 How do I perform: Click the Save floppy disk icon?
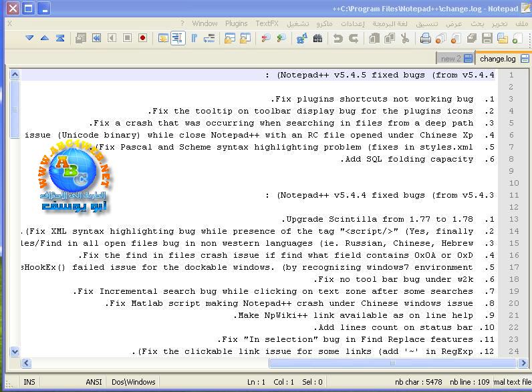487,38
